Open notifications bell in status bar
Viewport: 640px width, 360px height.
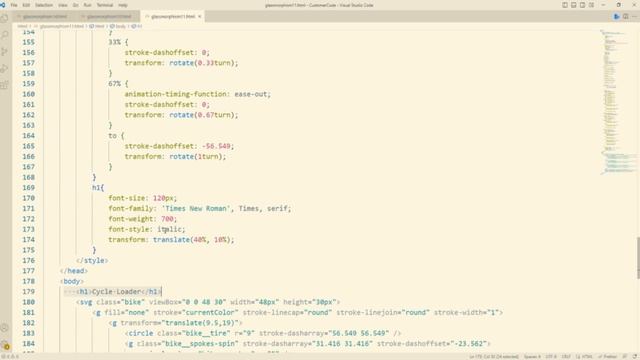pyautogui.click(x=635, y=357)
